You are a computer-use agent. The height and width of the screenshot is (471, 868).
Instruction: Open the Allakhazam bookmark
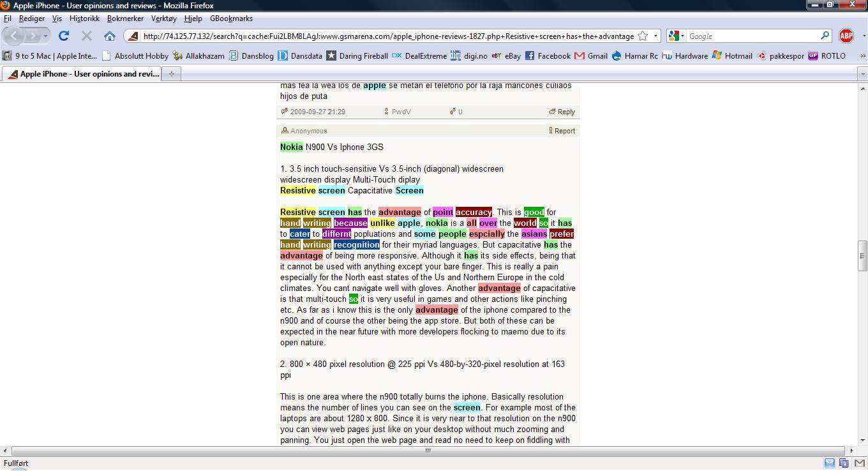tap(199, 56)
